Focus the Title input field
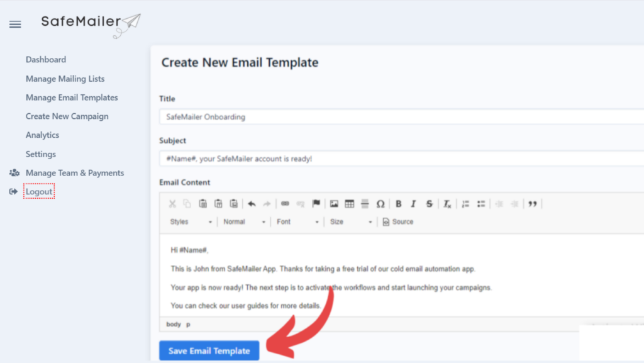This screenshot has height=363, width=644. 402,116
